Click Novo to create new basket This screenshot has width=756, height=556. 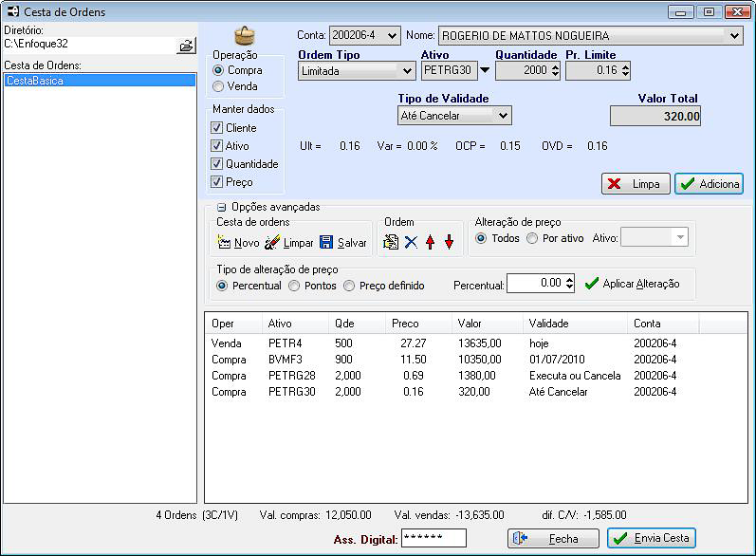pos(238,243)
